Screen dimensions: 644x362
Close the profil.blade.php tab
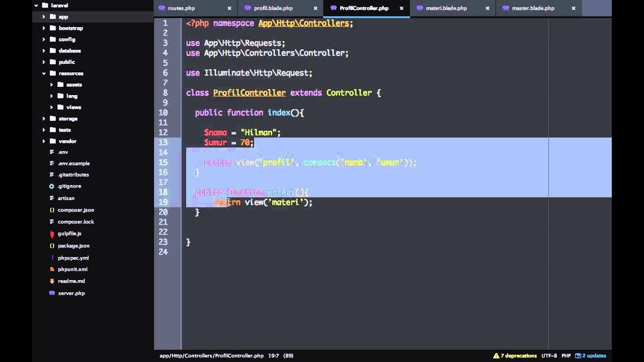click(315, 8)
